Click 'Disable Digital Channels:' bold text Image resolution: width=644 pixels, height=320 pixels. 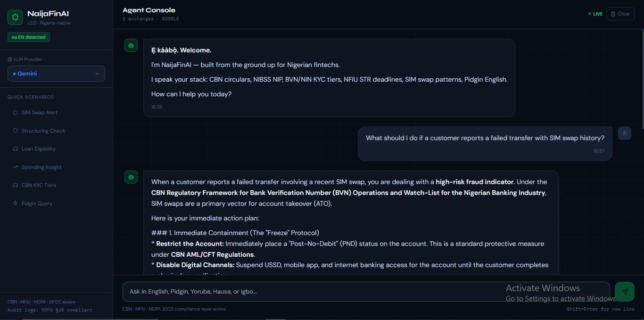[x=195, y=265]
